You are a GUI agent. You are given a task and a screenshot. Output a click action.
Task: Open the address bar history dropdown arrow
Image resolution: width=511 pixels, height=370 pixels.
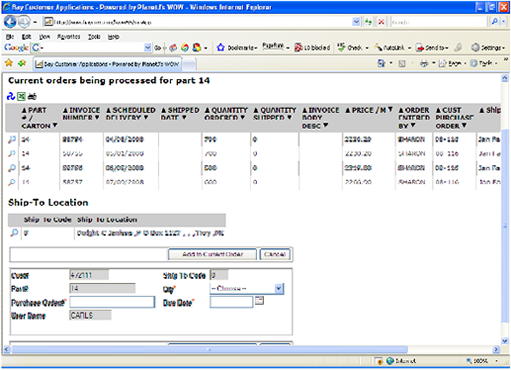tap(356, 22)
